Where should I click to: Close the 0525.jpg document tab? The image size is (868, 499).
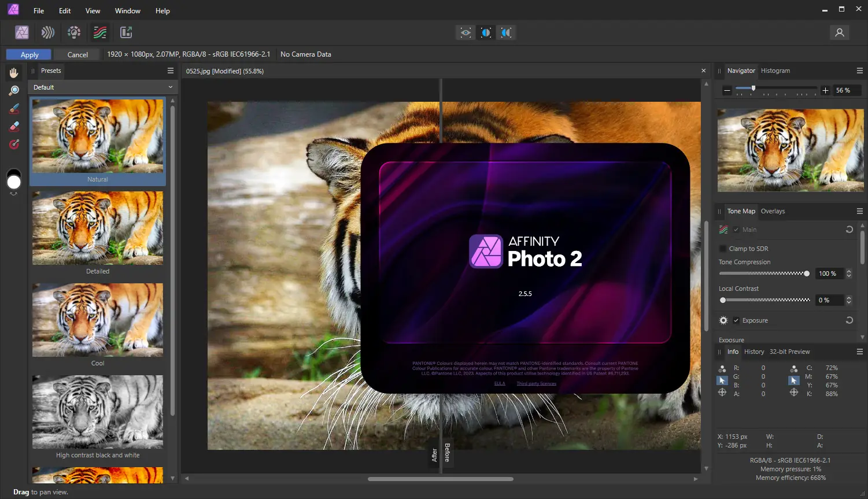[x=703, y=71]
